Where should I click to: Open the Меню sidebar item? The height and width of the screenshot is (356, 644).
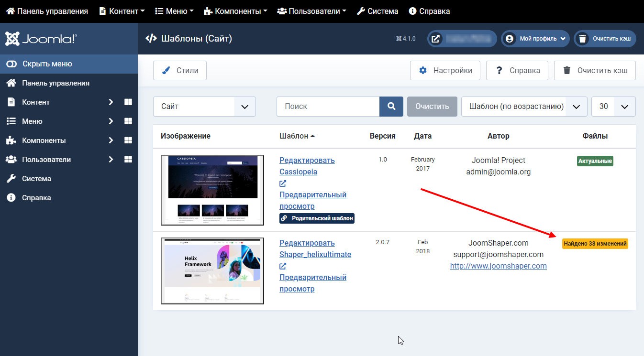point(32,121)
